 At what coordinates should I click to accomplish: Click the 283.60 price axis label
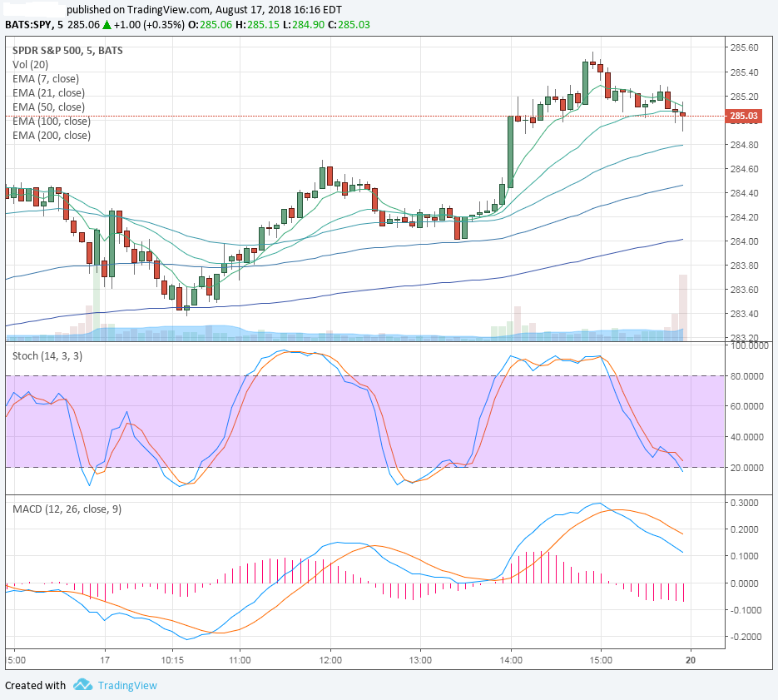(x=744, y=290)
